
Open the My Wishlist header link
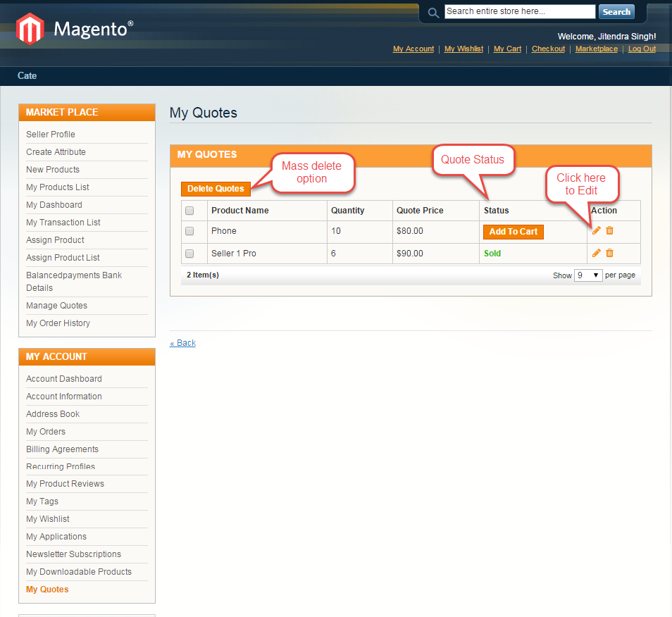pos(463,49)
